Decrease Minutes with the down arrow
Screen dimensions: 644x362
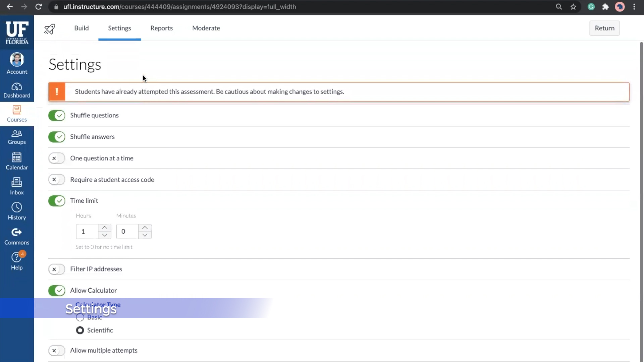tap(145, 235)
